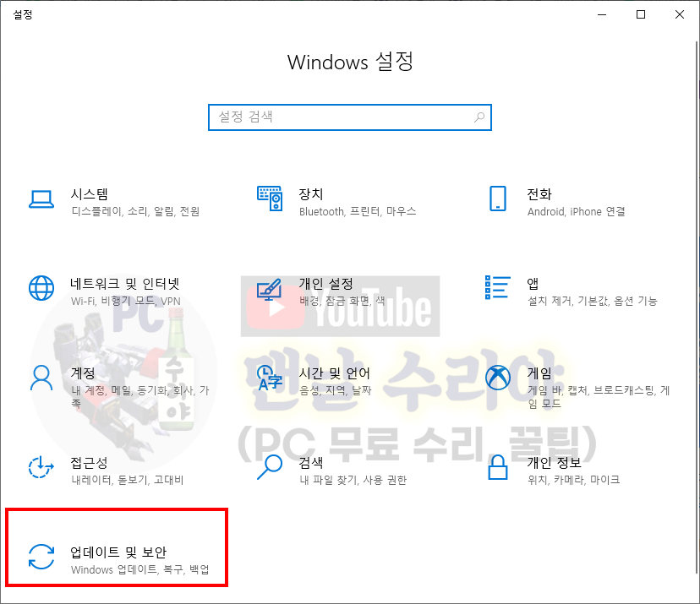Open 앱 settings title

[533, 284]
